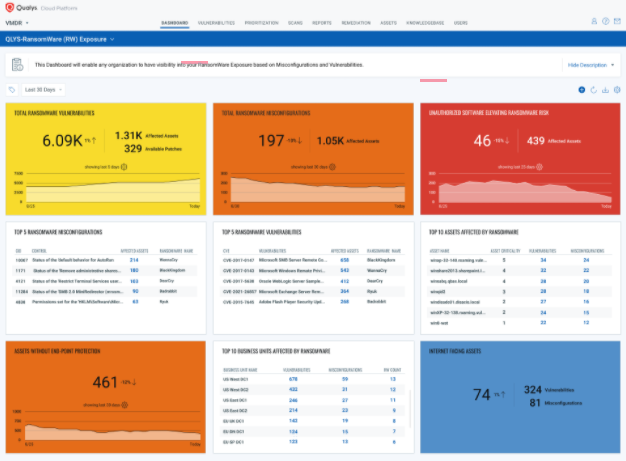
Task: Open the mail messages icon
Action: 617,22
